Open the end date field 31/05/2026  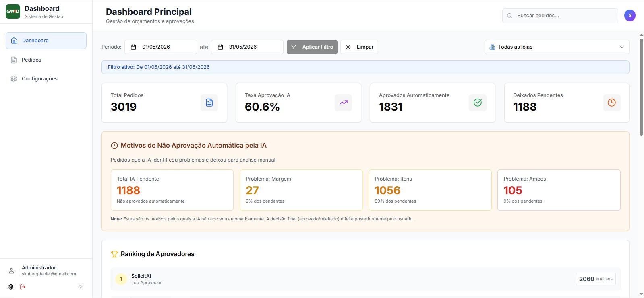pos(247,47)
